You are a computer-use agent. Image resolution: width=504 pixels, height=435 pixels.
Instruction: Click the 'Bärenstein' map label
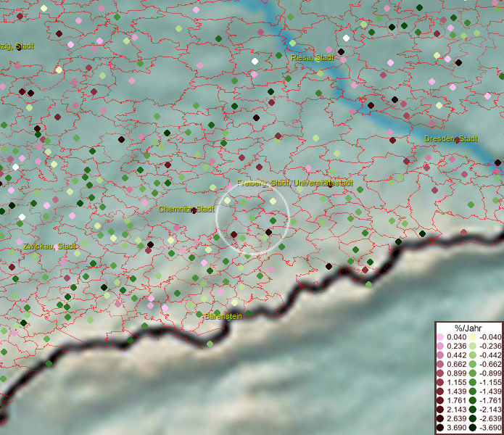223,316
